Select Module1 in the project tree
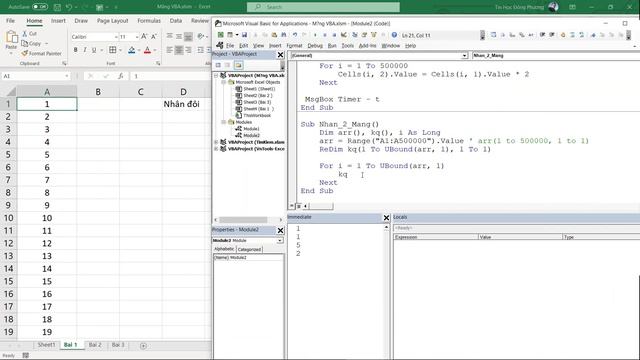The height and width of the screenshot is (360, 640). tap(251, 129)
